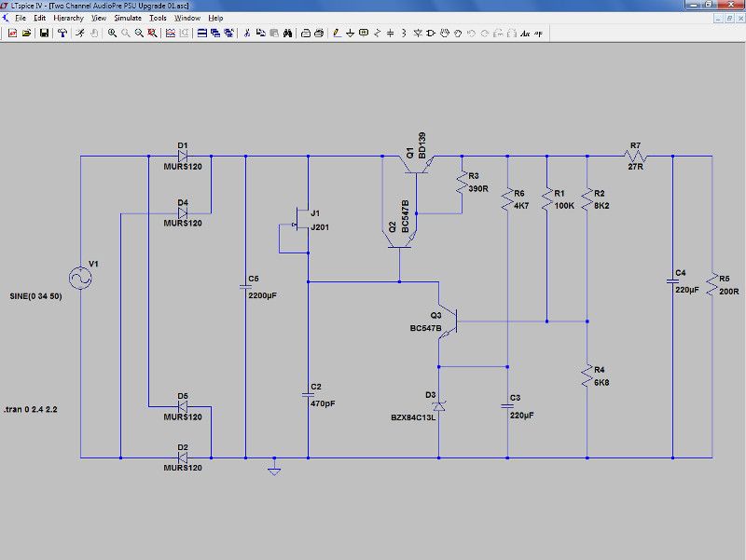The image size is (746, 560).
Task: Click the BD139 transistor Q1 label
Action: pos(421,145)
